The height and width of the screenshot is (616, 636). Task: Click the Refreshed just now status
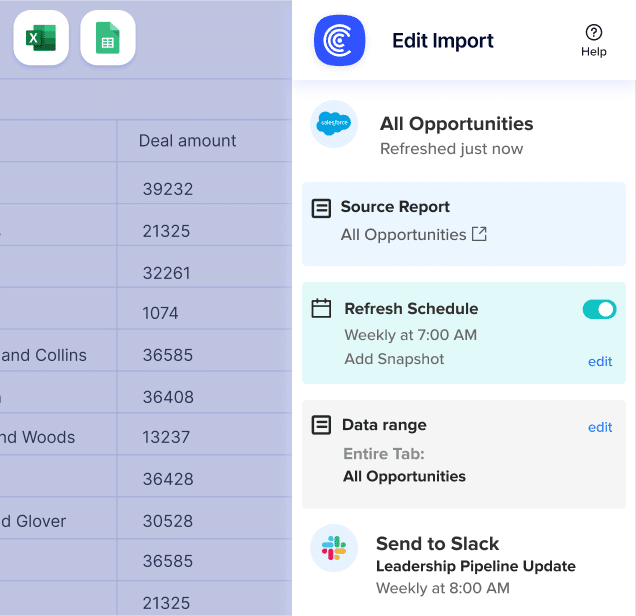point(451,149)
